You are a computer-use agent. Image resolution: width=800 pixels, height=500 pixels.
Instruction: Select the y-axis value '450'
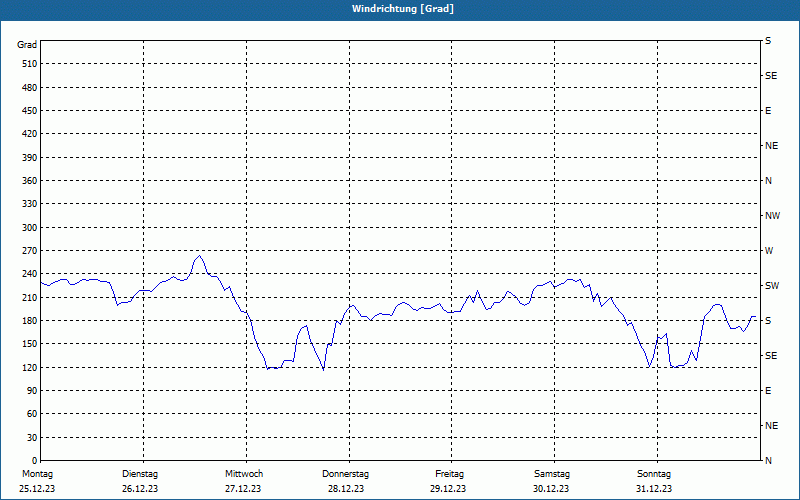click(30, 111)
